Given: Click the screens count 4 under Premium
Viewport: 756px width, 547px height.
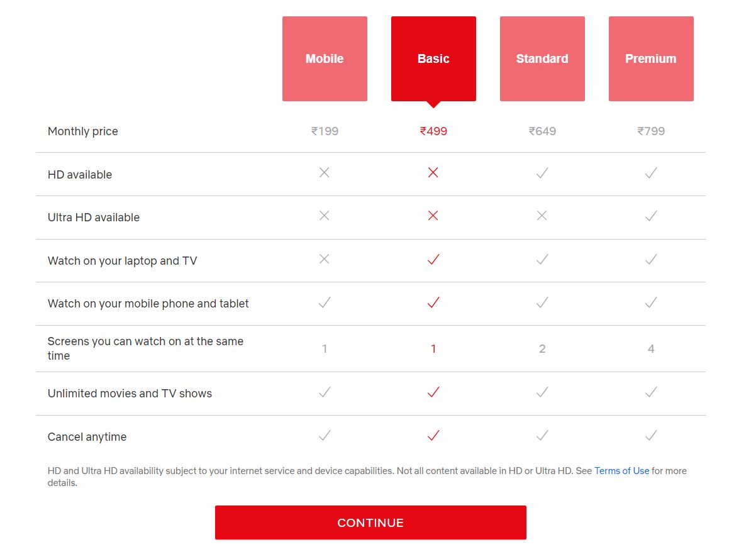Looking at the screenshot, I should tap(651, 348).
